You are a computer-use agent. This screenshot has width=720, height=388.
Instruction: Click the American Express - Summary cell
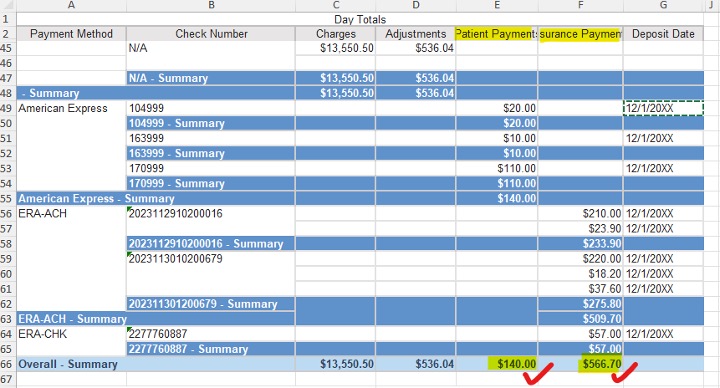(x=156, y=198)
